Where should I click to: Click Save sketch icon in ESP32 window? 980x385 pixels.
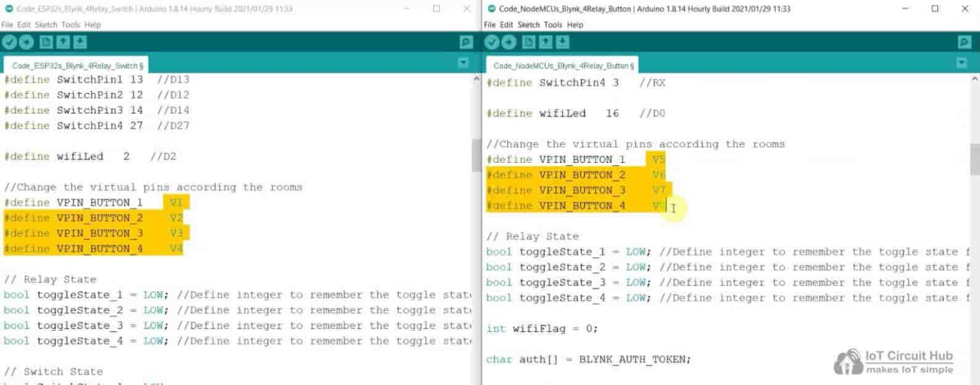tap(80, 42)
